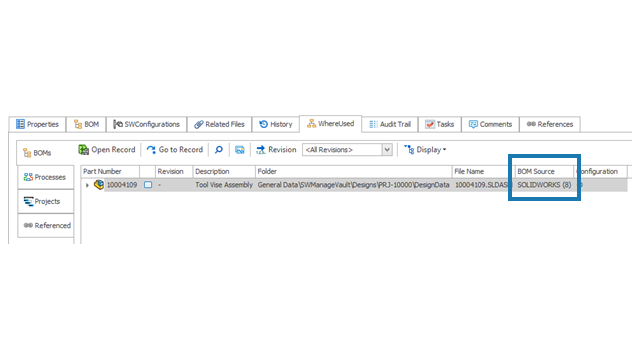Show the References tab
This screenshot has height=360, width=640.
[x=550, y=124]
